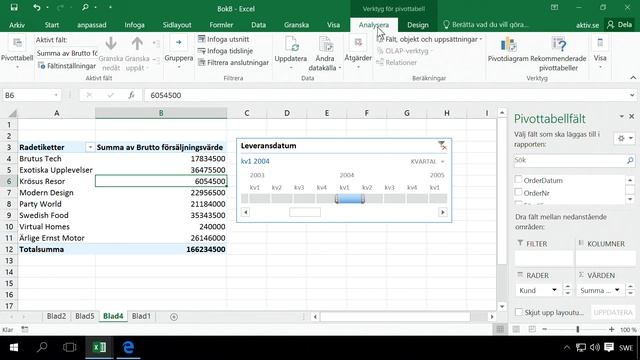Click the Pivotdiagram chart icon
640x360 pixels.
(508, 44)
